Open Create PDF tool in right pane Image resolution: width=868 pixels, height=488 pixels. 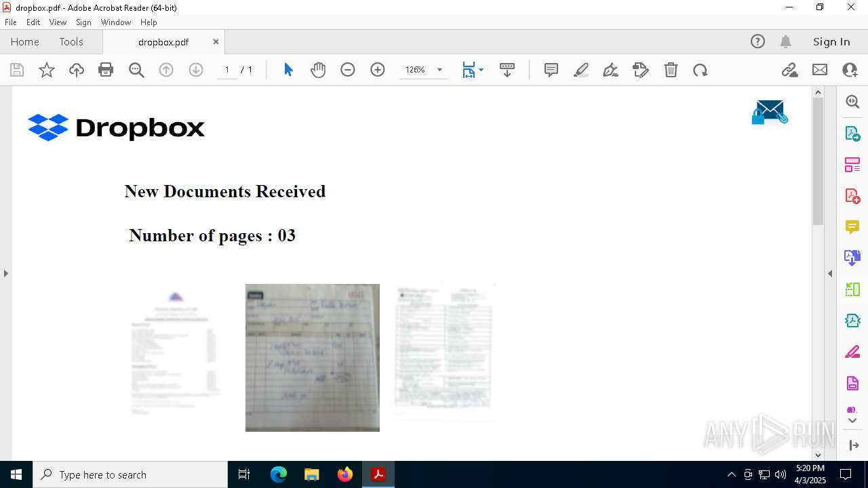coord(852,195)
